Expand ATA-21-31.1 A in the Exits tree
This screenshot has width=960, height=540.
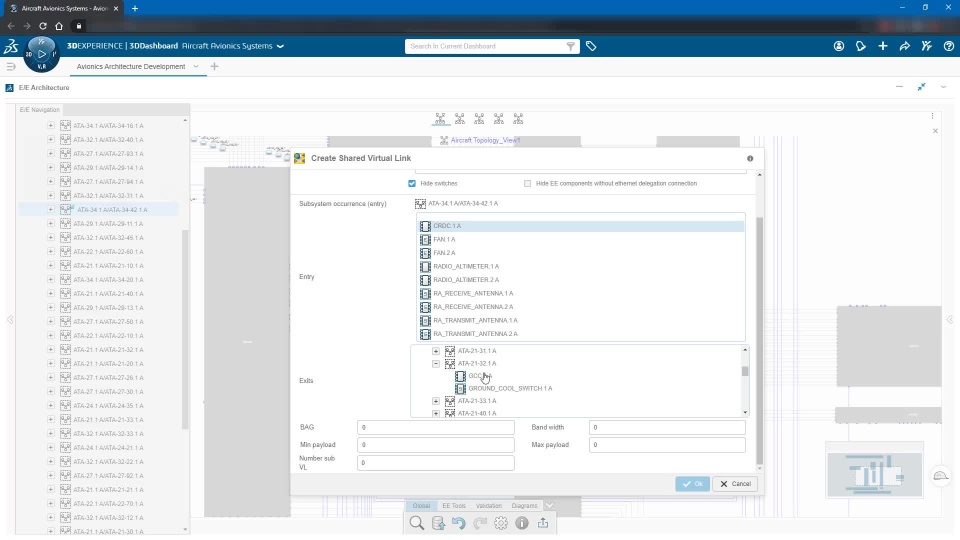click(436, 351)
